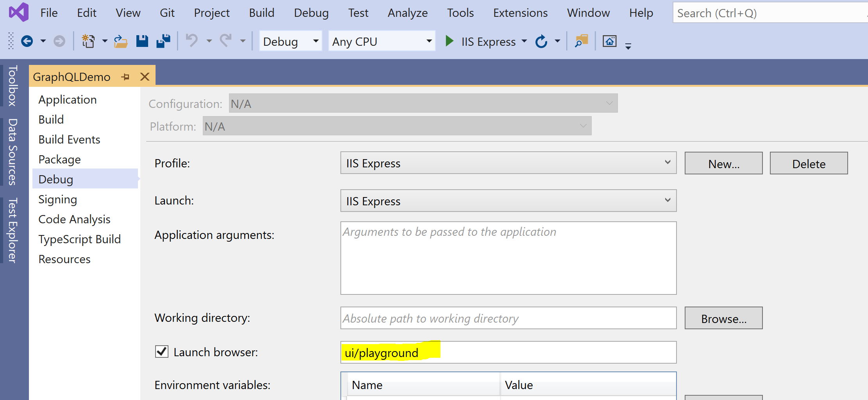Start debugging with the green play icon
The width and height of the screenshot is (868, 400).
click(x=449, y=41)
